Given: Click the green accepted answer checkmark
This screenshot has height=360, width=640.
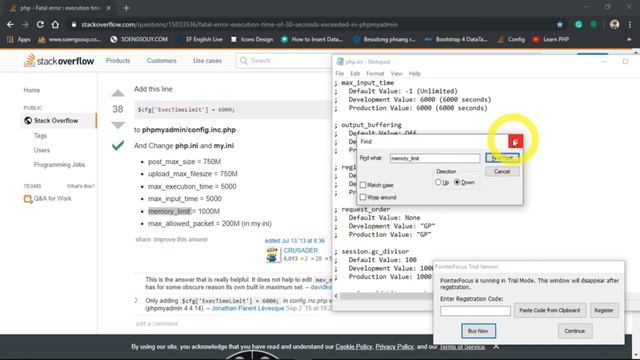Looking at the screenshot, I should [118, 145].
